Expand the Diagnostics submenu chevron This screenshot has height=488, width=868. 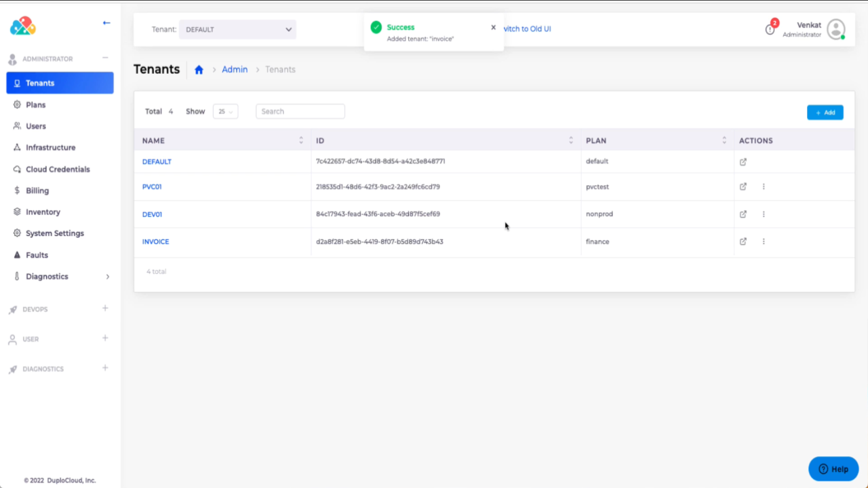point(108,277)
